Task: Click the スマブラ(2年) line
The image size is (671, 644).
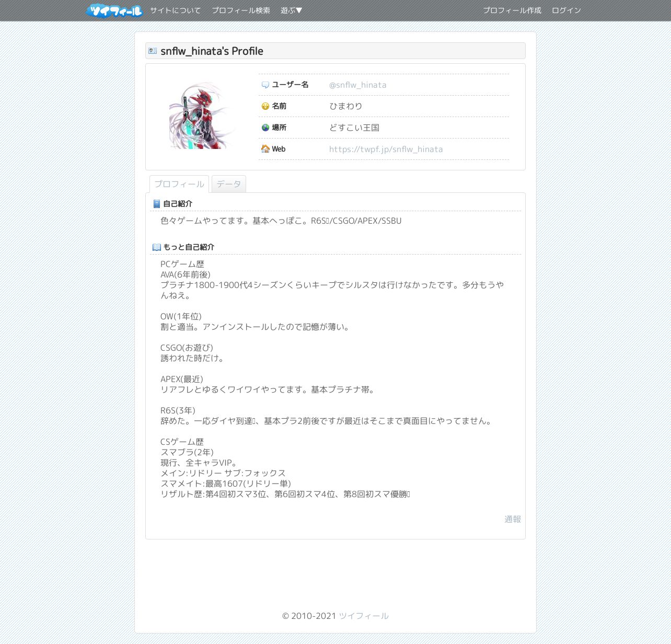Action: [187, 452]
